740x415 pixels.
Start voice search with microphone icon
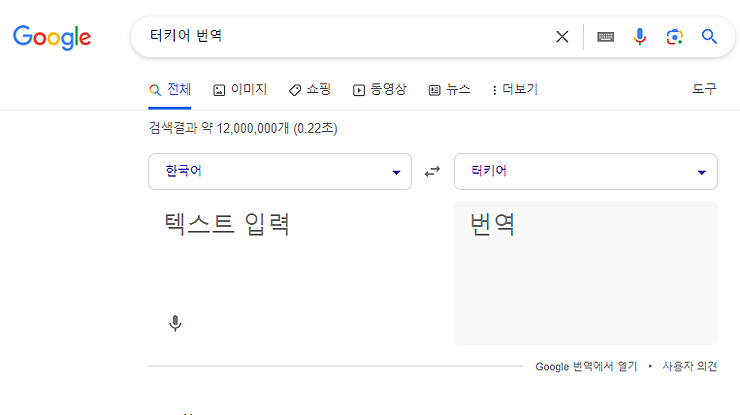point(640,37)
